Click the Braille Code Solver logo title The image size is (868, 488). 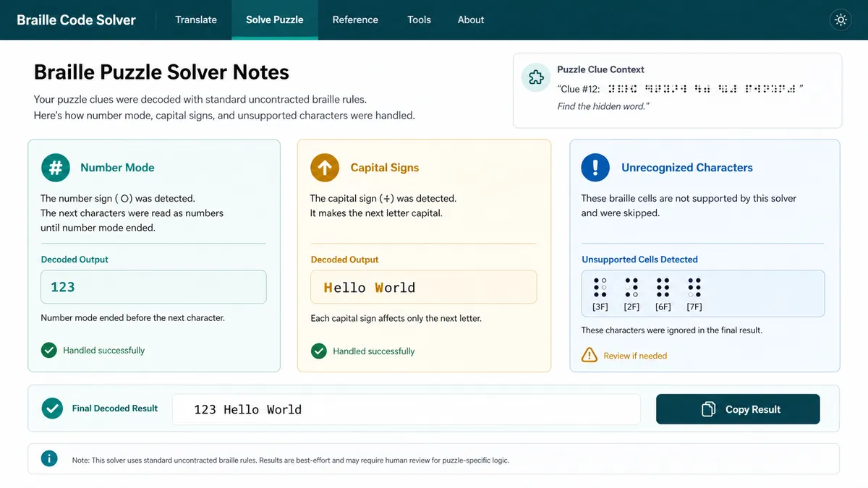point(76,20)
